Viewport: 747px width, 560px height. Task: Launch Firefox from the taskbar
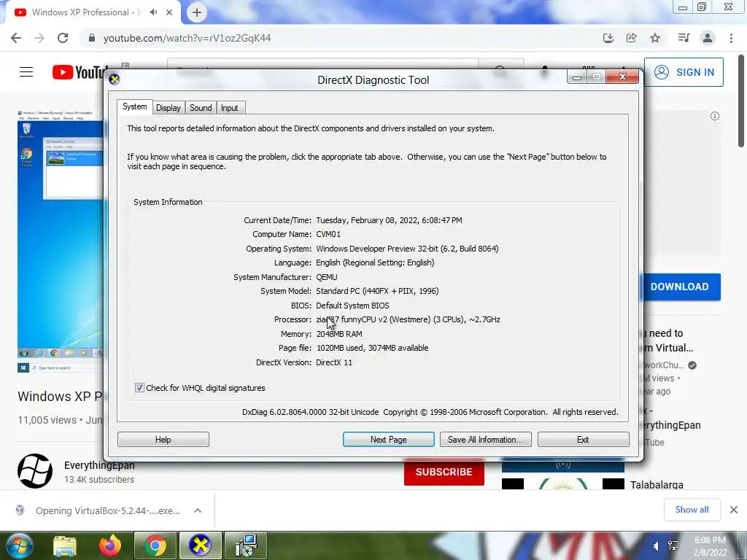[x=109, y=545]
